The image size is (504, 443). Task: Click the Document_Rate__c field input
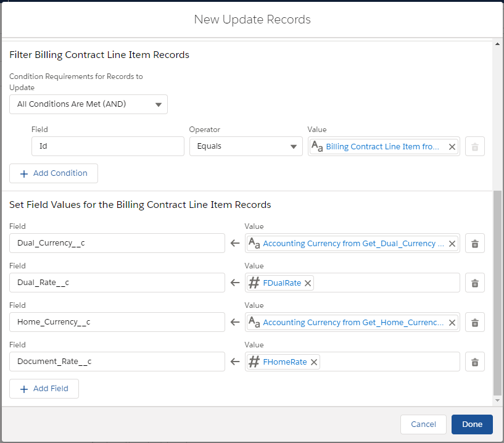(117, 362)
